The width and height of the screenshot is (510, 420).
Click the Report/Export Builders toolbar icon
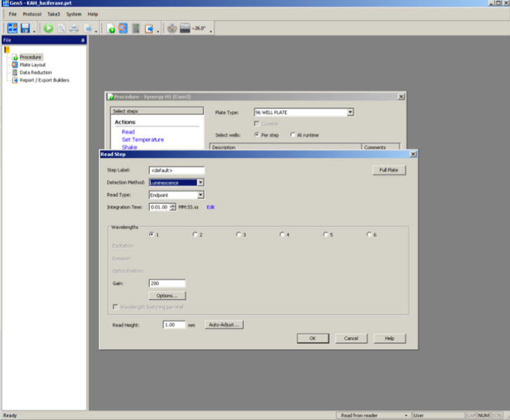pyautogui.click(x=149, y=28)
